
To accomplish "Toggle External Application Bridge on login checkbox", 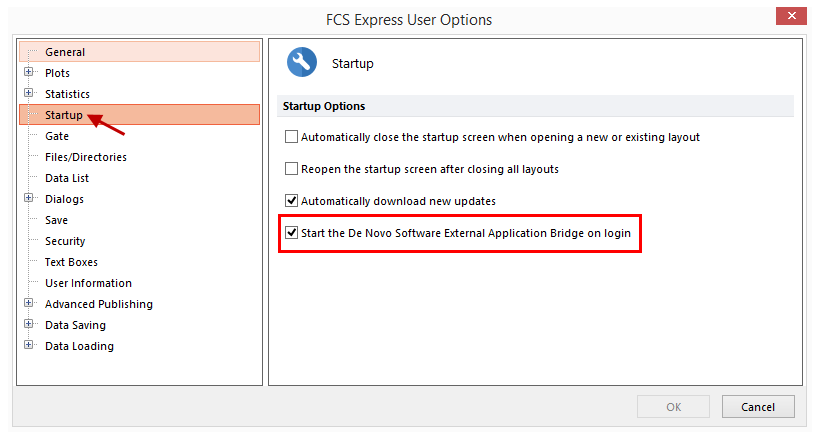I will [x=292, y=233].
